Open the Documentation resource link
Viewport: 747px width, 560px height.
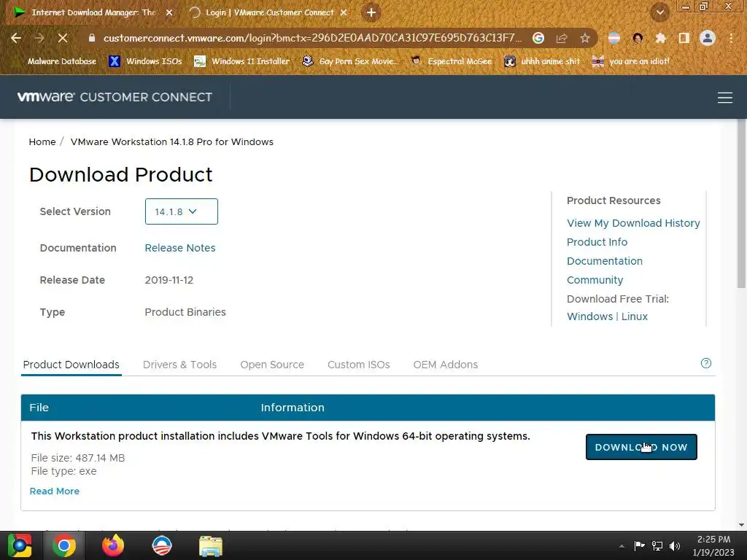(x=605, y=261)
